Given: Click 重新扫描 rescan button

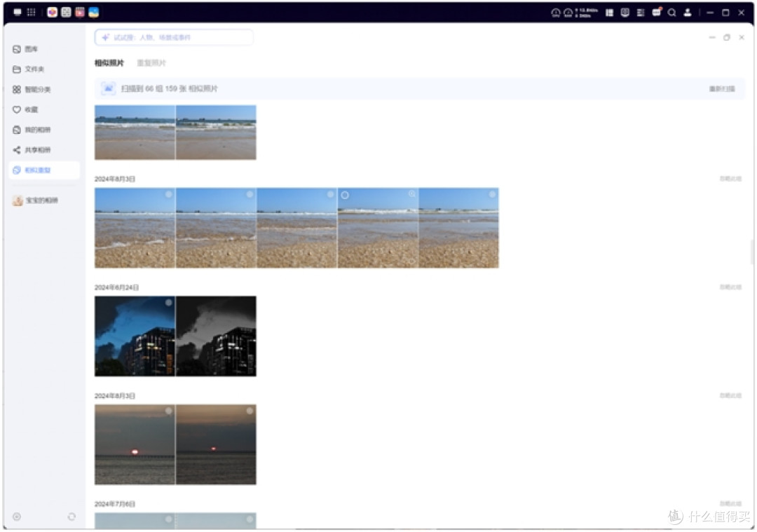Looking at the screenshot, I should tap(722, 89).
